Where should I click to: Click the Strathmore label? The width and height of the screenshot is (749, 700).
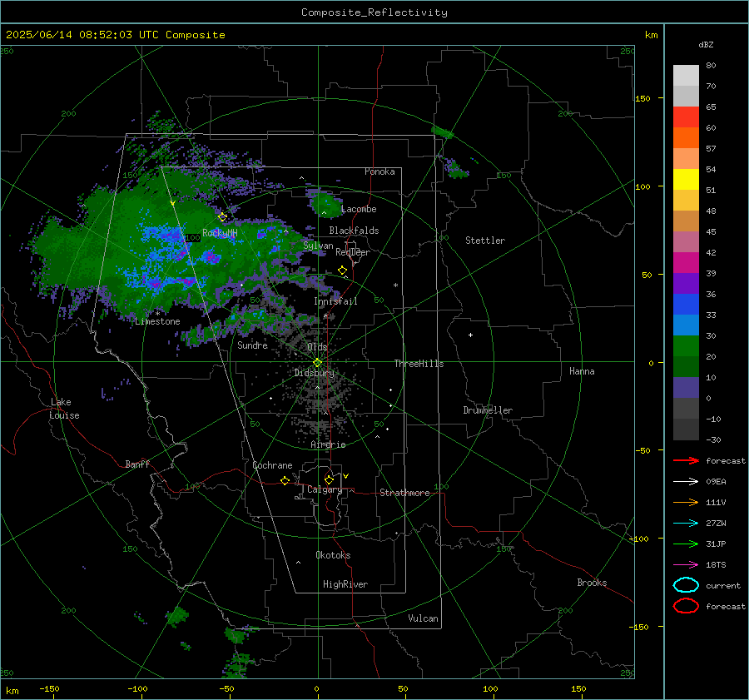(404, 493)
